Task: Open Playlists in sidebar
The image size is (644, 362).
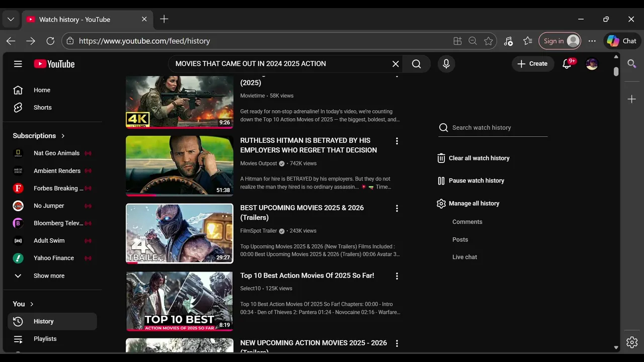Action: tap(52, 339)
